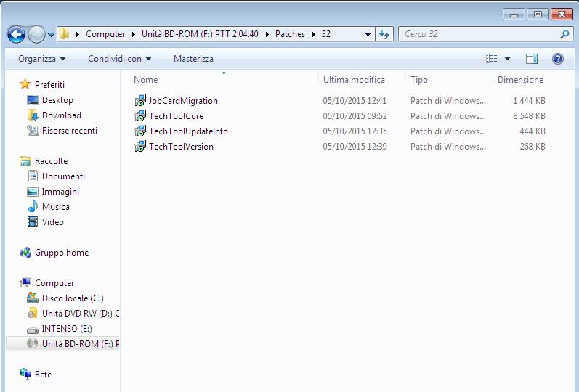Toggle the preview pane icon
This screenshot has height=392, width=579.
pos(531,59)
